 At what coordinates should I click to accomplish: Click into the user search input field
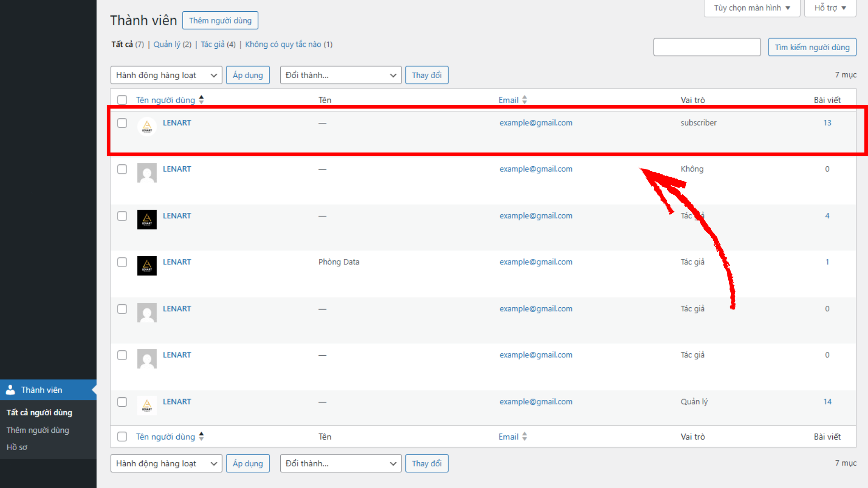click(x=707, y=47)
